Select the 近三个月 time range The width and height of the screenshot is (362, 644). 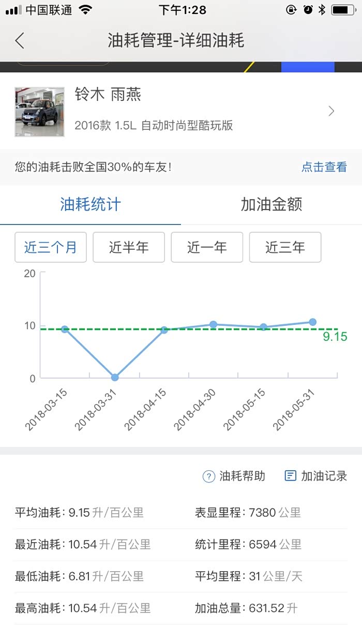[x=51, y=247]
